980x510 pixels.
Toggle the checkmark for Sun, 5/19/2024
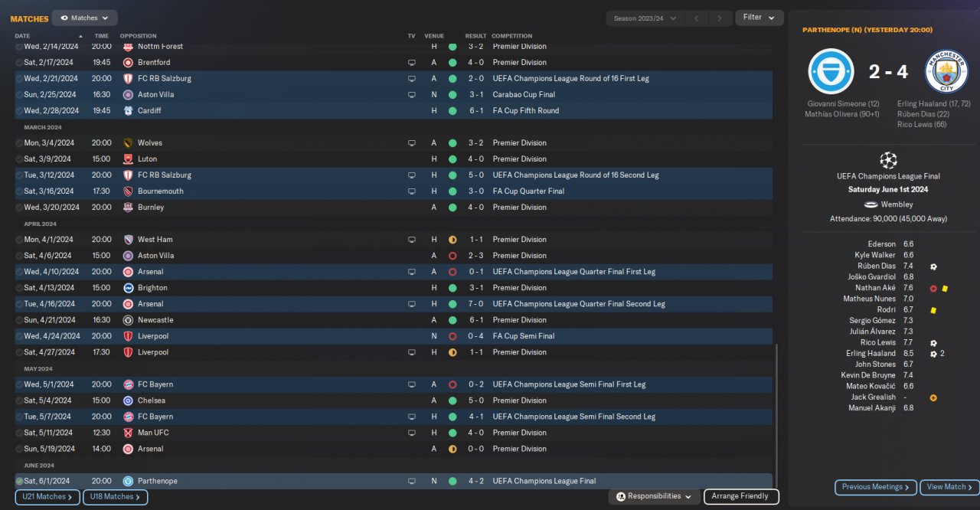pos(19,448)
